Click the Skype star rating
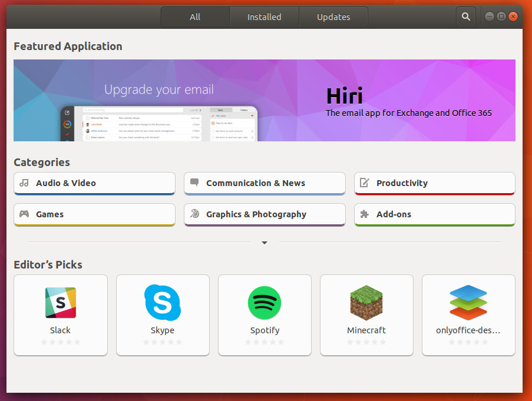 coord(163,342)
